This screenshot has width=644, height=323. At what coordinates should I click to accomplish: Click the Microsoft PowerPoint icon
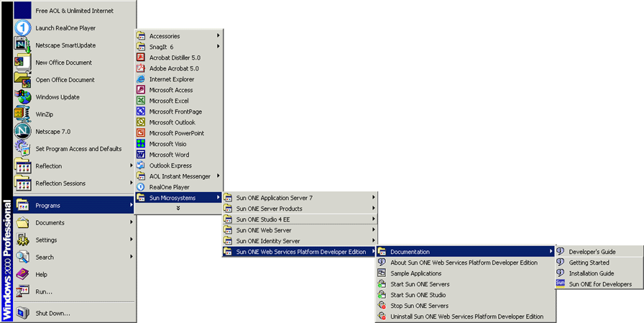(141, 133)
